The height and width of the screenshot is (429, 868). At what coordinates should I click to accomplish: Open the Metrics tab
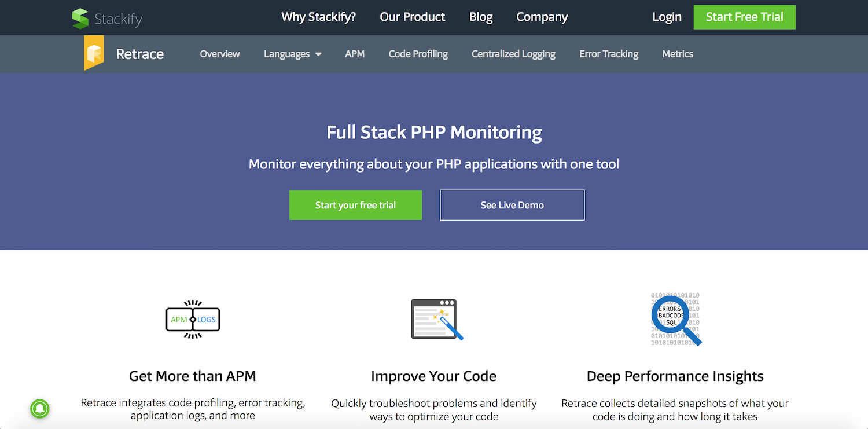point(678,54)
